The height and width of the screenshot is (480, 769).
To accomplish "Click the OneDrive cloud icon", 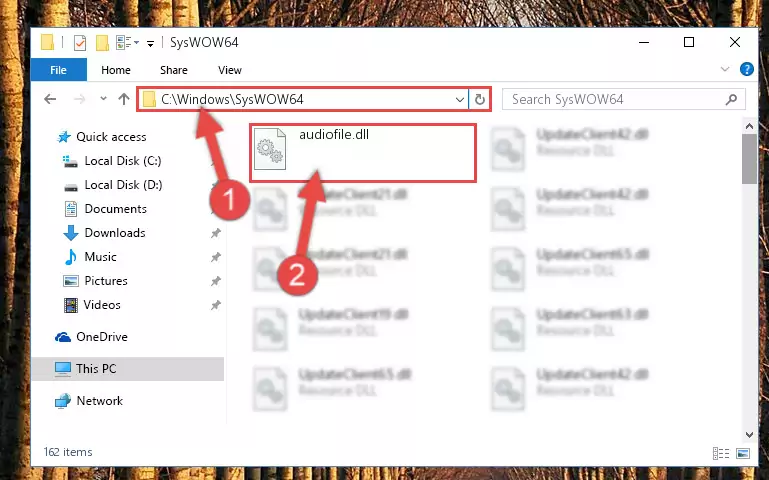I will pyautogui.click(x=63, y=337).
